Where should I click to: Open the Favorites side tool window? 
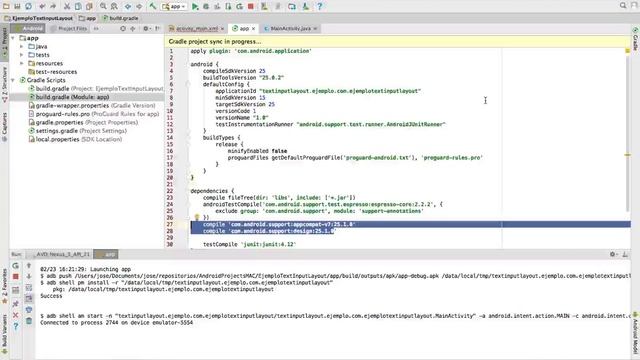(x=4, y=286)
